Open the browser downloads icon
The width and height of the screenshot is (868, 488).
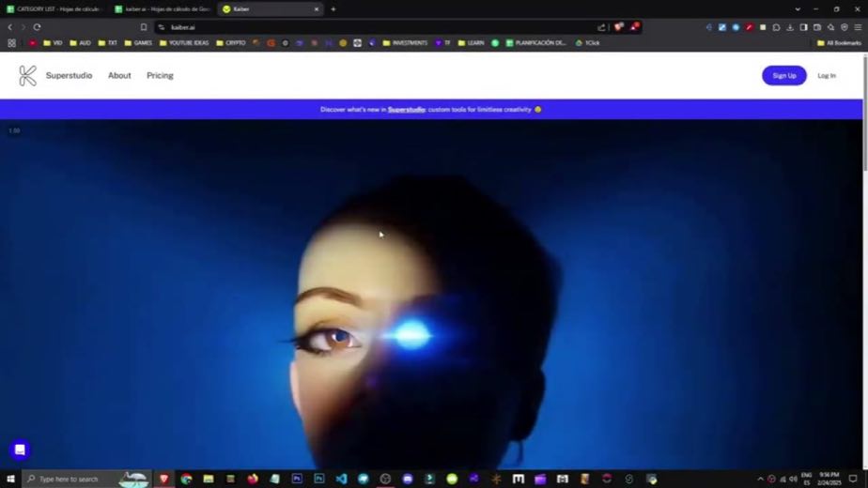pos(790,27)
